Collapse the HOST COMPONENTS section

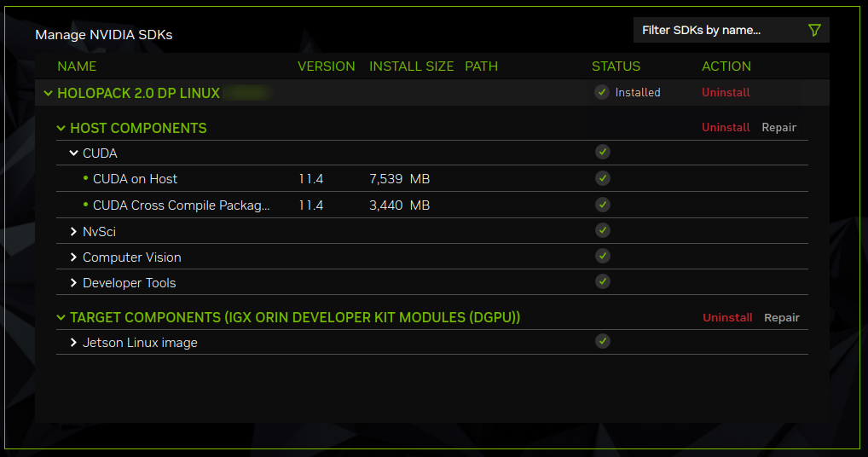tap(61, 129)
